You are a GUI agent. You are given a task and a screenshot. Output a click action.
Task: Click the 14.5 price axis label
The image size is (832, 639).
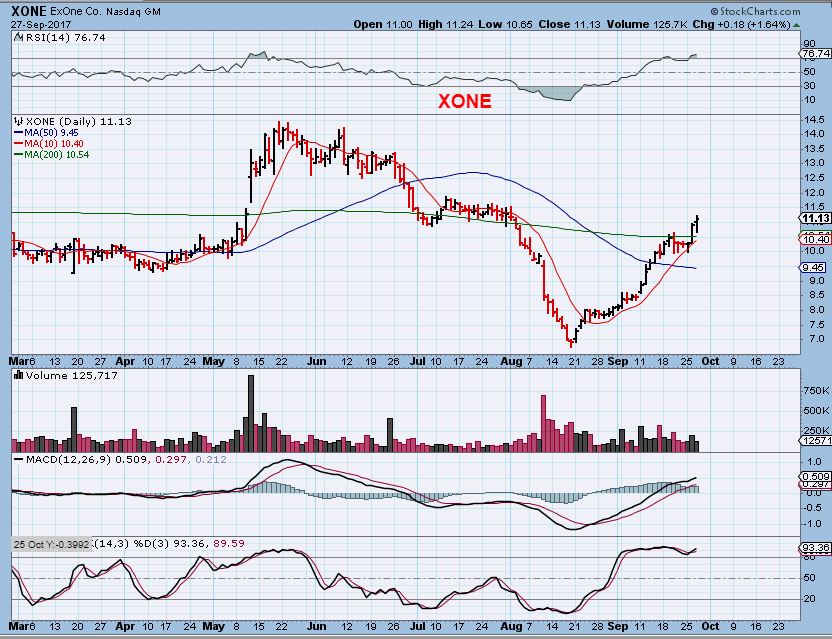click(814, 119)
